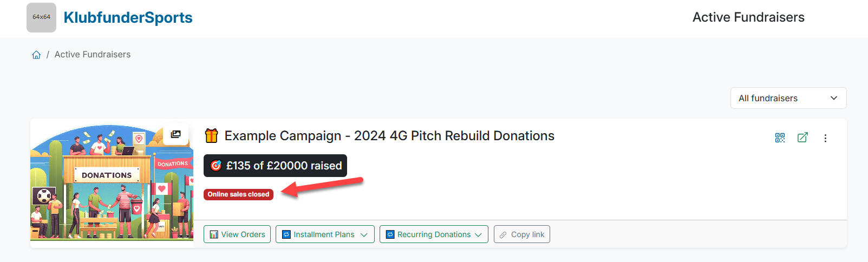Click the Copy link button
Viewport: 868px width, 262px height.
pos(521,234)
